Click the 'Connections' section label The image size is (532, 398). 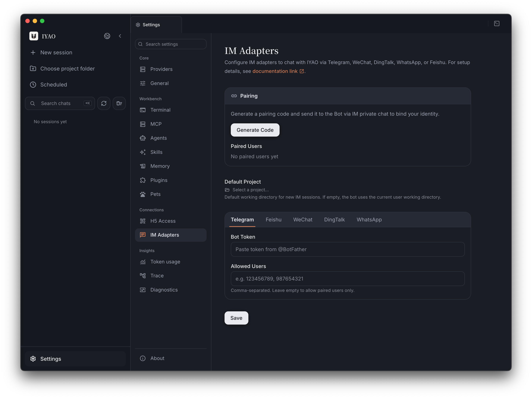152,210
